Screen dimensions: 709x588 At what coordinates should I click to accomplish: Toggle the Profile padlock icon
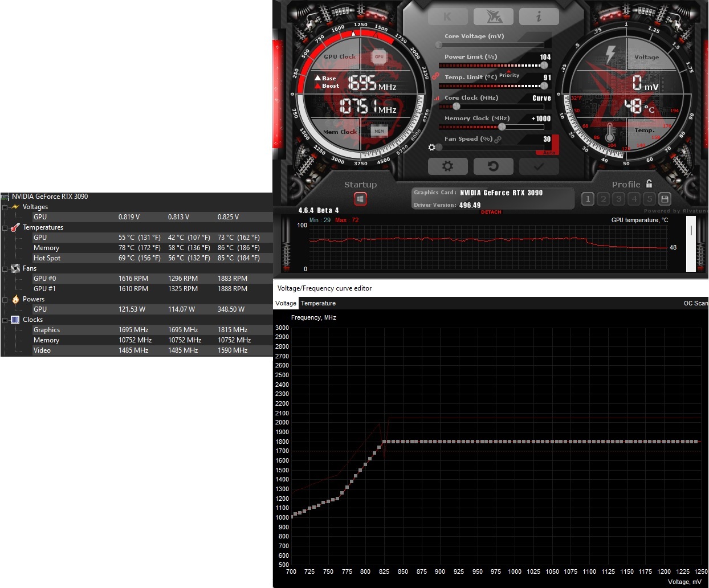[649, 183]
